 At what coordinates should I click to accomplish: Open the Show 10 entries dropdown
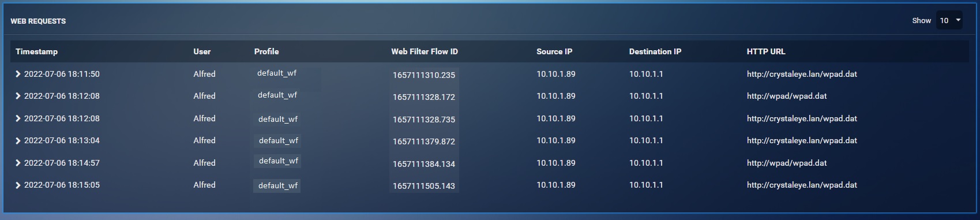point(949,20)
